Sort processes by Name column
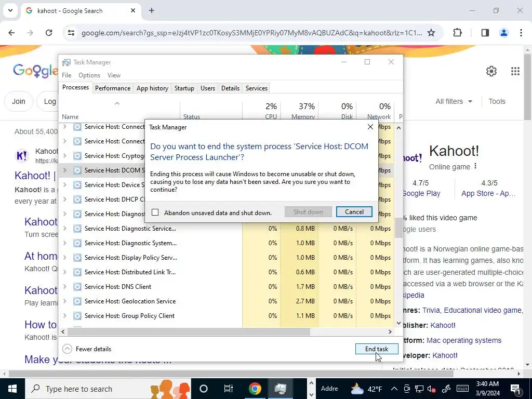532x399 pixels. click(119, 111)
